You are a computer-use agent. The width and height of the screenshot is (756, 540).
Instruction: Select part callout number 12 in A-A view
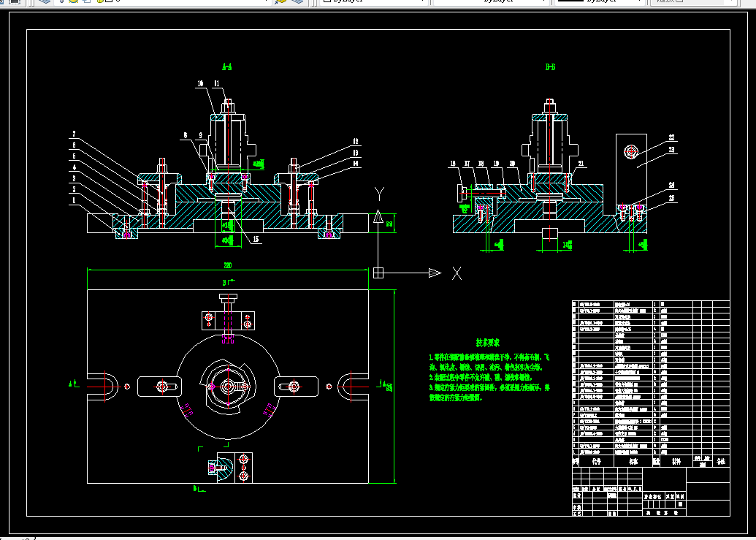point(356,141)
